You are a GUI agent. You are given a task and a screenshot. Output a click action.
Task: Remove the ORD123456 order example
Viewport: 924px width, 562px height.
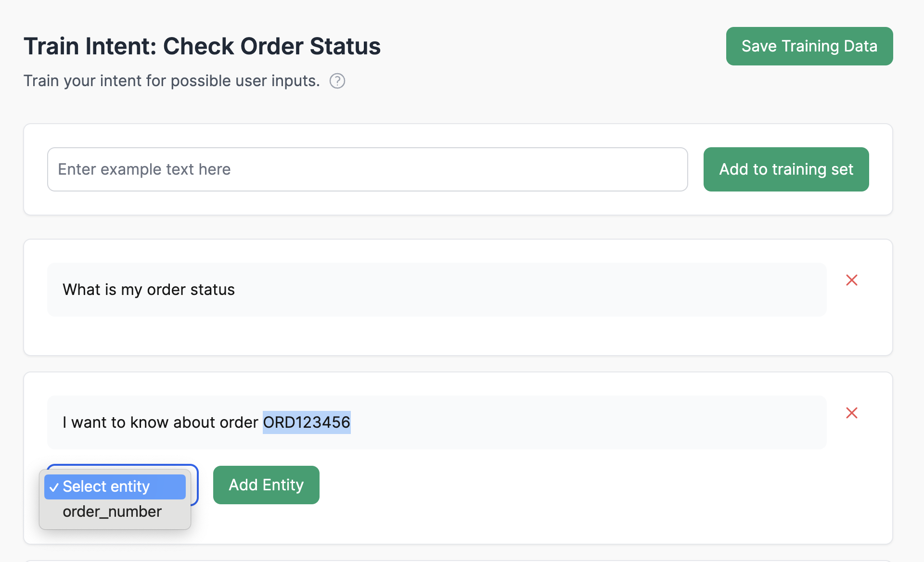point(851,413)
